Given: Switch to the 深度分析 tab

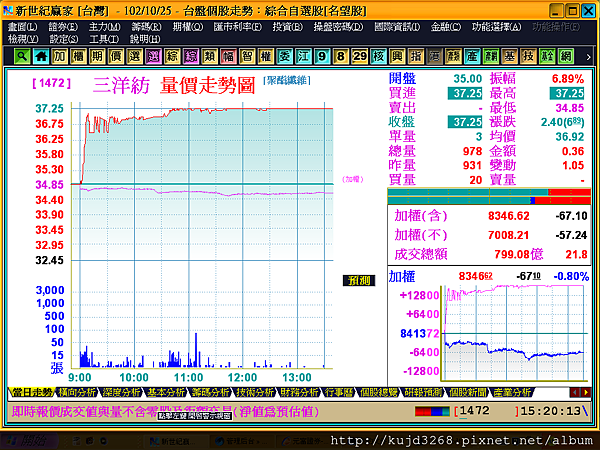Looking at the screenshot, I should coord(121,392).
